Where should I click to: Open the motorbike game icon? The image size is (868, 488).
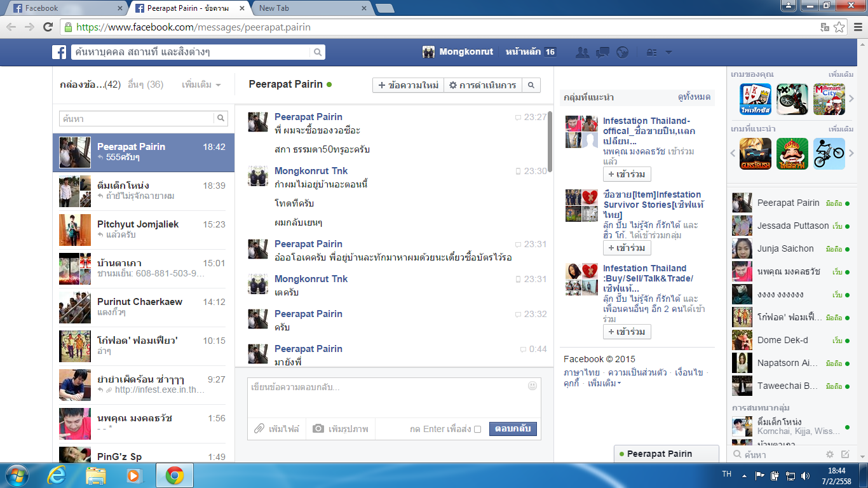click(x=792, y=99)
